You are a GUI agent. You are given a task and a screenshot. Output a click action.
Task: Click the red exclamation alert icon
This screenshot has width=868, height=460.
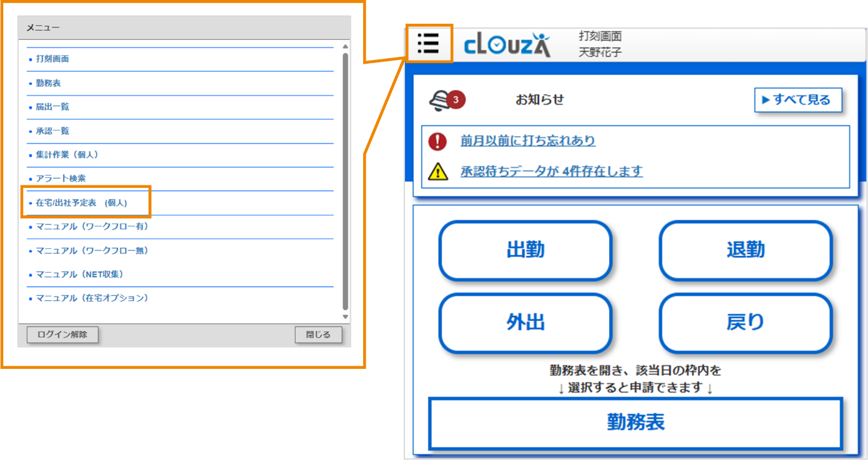[x=438, y=140]
